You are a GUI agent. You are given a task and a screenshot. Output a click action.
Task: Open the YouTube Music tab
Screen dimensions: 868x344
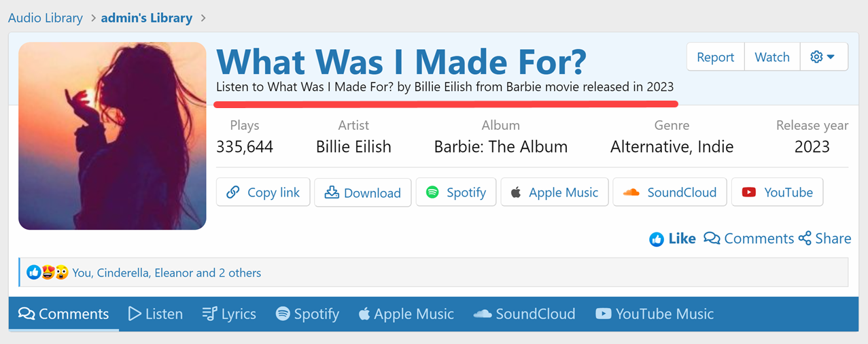coord(655,314)
